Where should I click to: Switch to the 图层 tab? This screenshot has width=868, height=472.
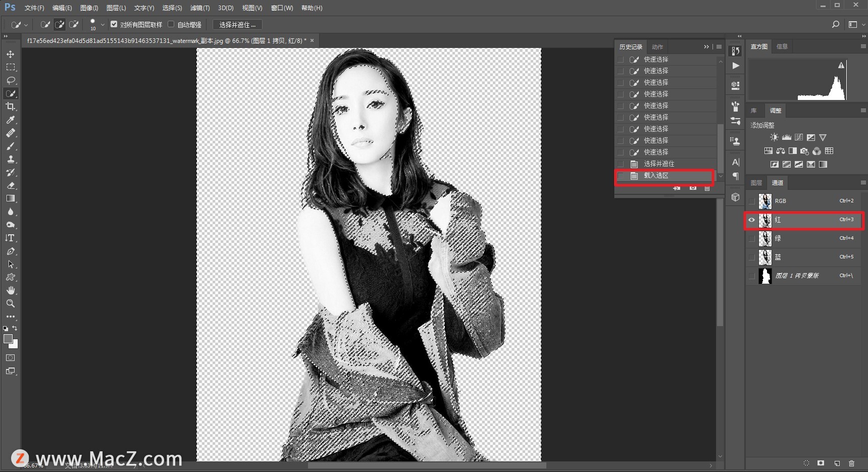point(756,183)
